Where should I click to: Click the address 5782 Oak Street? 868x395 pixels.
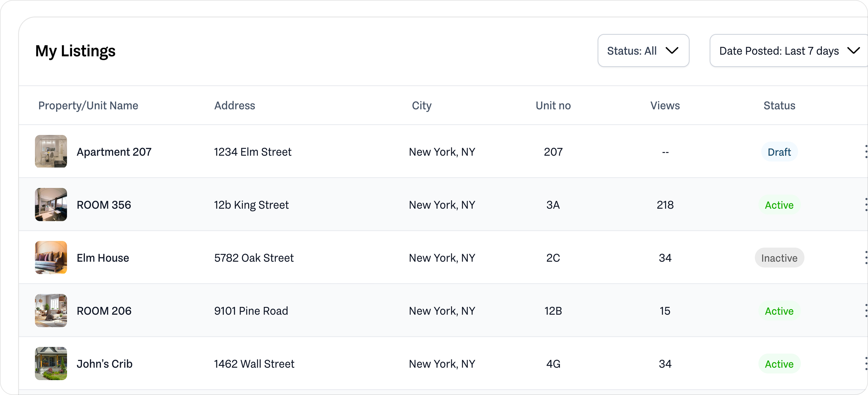point(254,258)
